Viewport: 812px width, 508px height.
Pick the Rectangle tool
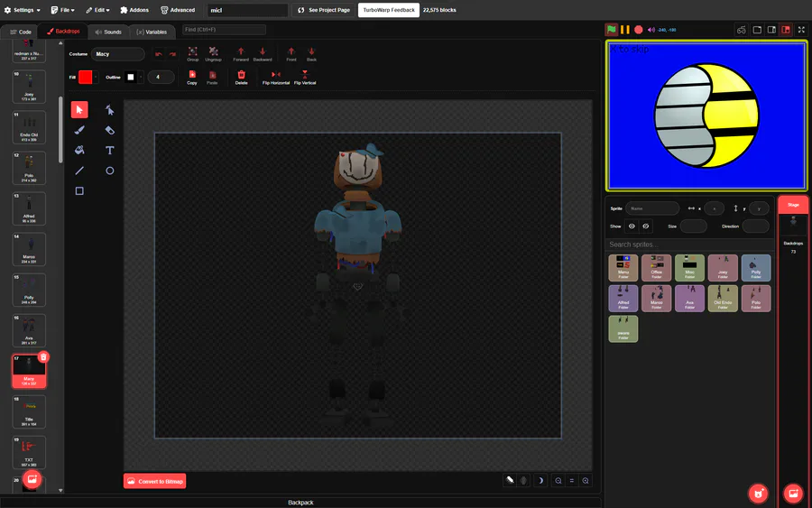click(x=79, y=191)
